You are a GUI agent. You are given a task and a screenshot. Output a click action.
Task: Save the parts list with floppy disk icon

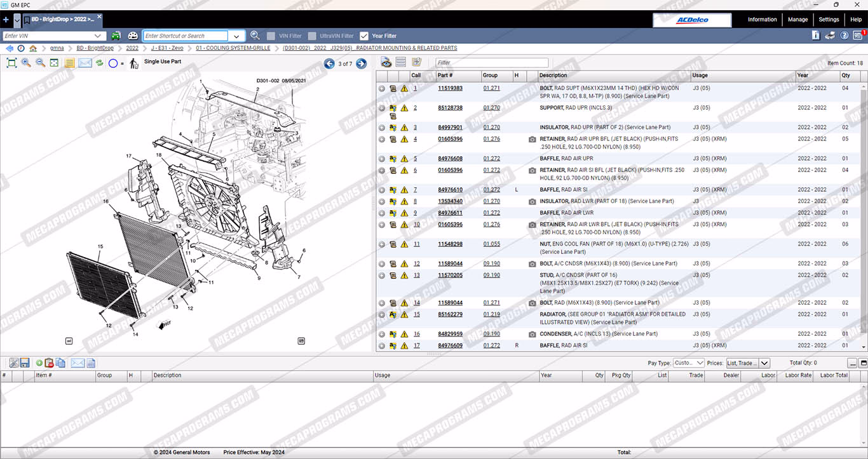click(x=25, y=363)
